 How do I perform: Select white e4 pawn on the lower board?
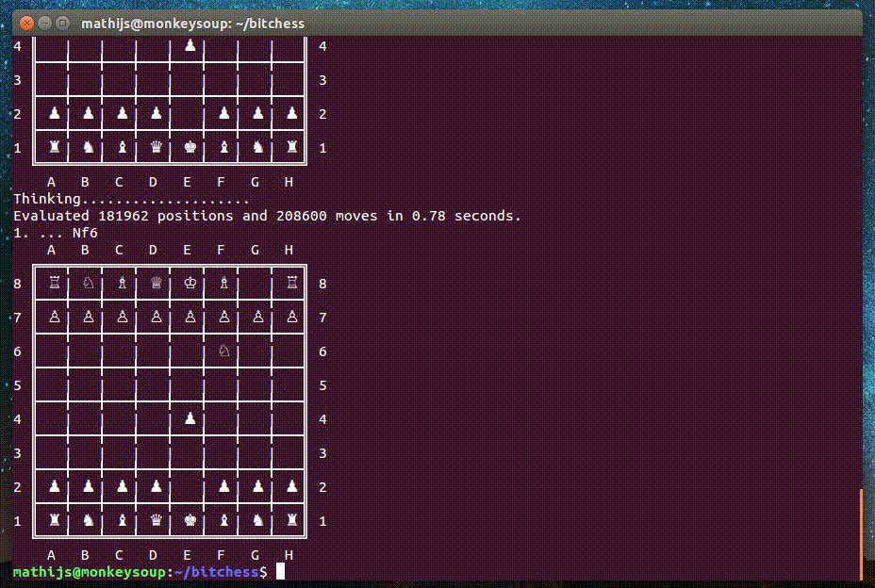pyautogui.click(x=190, y=417)
